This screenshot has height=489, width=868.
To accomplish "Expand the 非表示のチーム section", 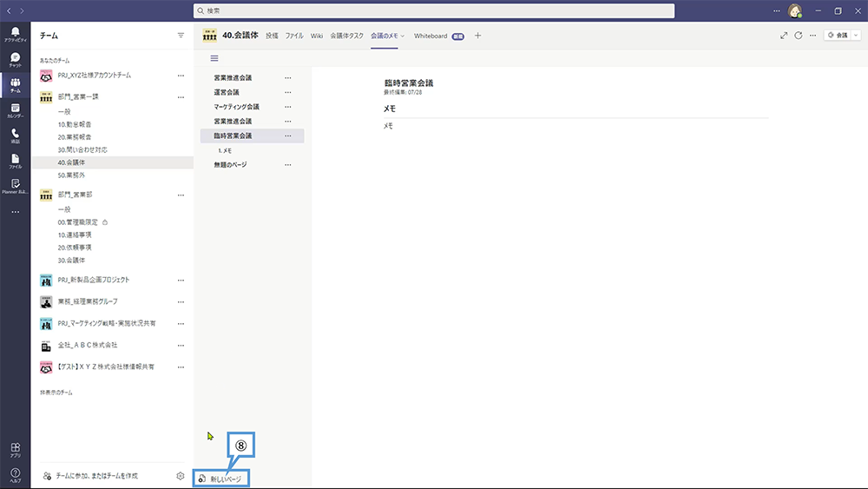I will [56, 392].
